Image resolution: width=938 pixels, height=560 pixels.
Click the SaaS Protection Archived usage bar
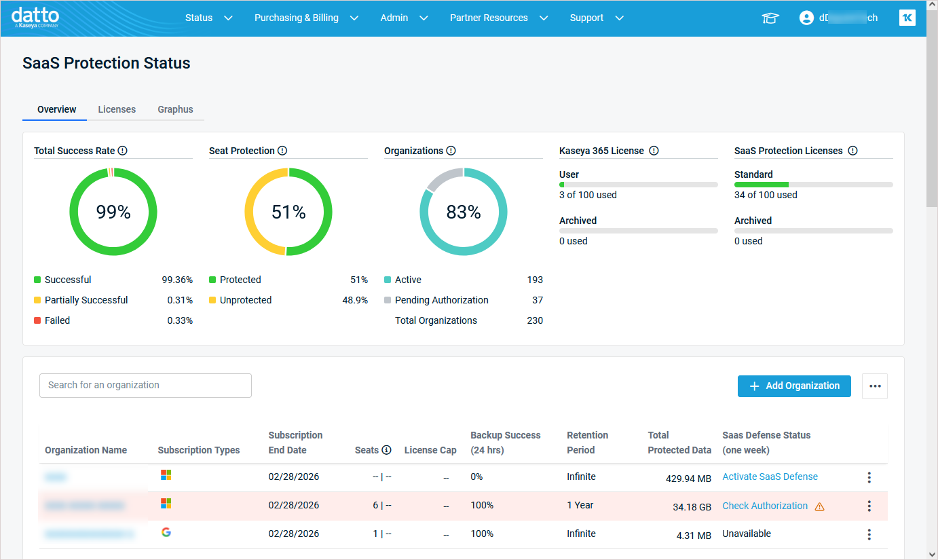(x=814, y=231)
